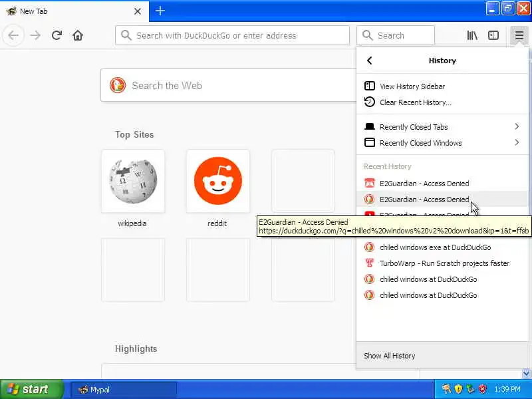532x399 pixels.
Task: Click the Highlights heading
Action: point(136,348)
